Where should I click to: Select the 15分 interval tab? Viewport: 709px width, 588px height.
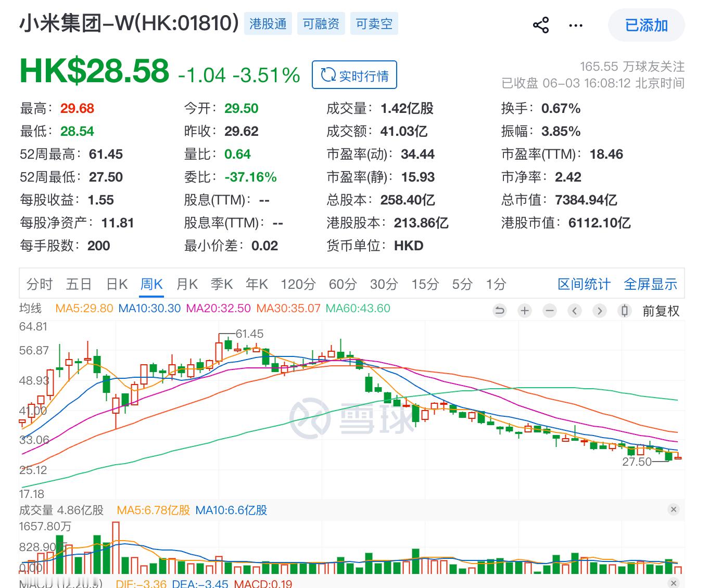tap(425, 284)
